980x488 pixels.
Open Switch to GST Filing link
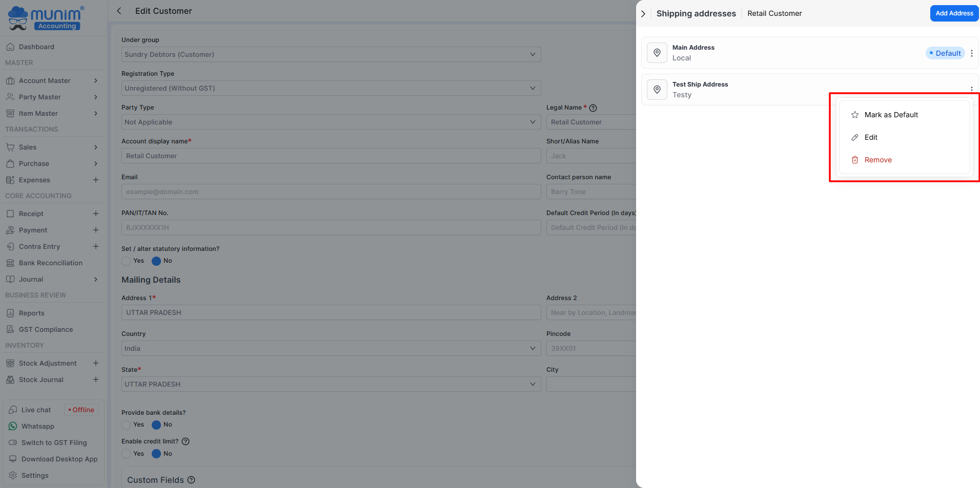click(x=54, y=442)
